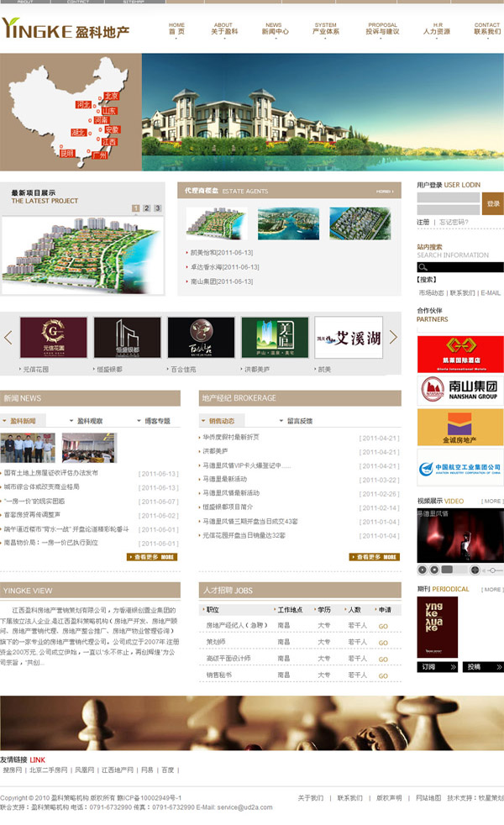The height and width of the screenshot is (825, 504).
Task: Open the 艾溪湖 project logo
Action: pyautogui.click(x=349, y=337)
